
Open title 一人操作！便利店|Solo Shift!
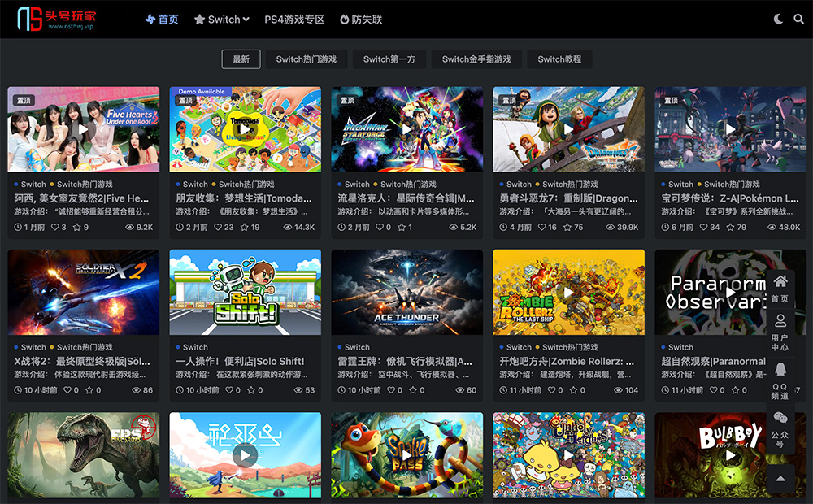coord(240,362)
